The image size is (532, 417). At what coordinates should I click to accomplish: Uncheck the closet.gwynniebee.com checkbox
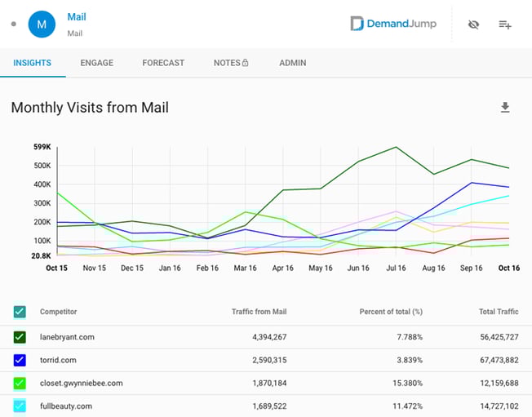click(20, 383)
